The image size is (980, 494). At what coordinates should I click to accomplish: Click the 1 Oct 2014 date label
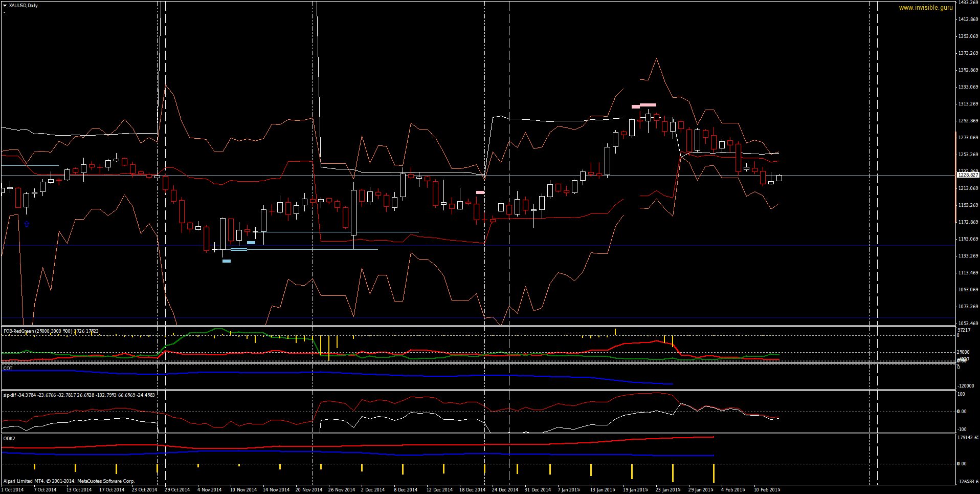click(x=13, y=490)
